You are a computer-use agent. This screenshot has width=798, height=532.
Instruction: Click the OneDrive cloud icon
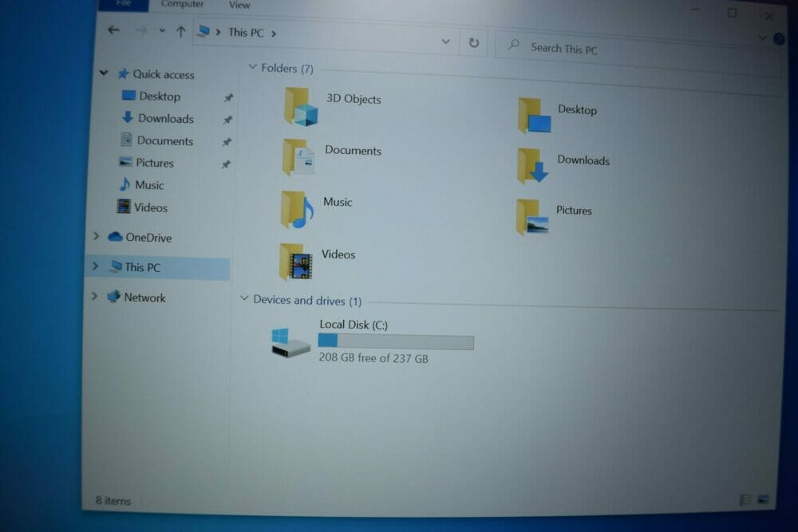coord(115,237)
